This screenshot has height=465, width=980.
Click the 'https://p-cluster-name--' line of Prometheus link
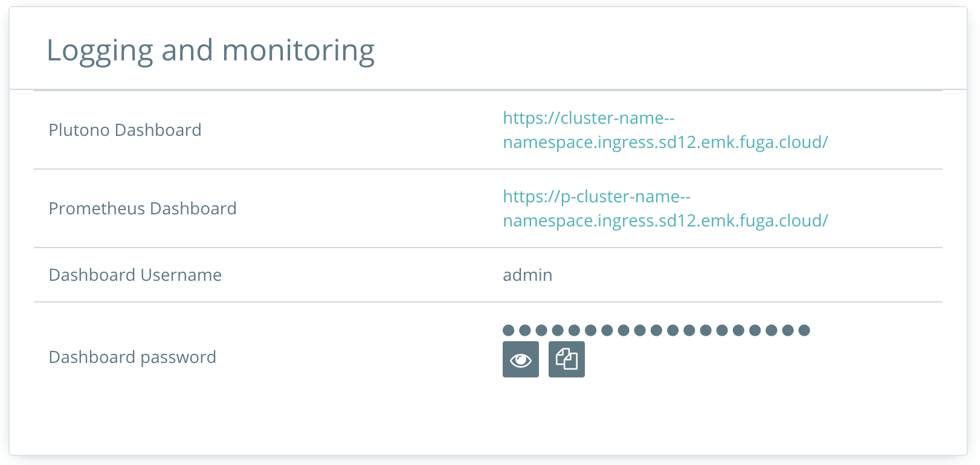[x=596, y=196]
